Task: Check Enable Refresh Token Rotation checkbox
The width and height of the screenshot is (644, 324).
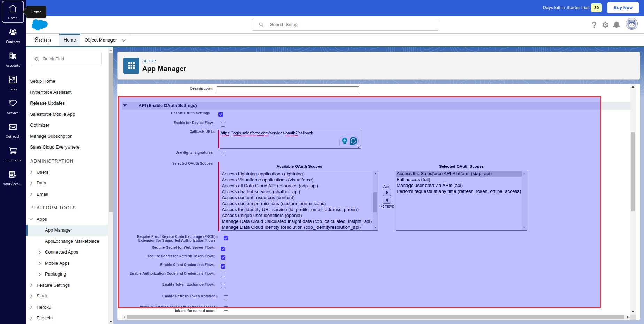Action: pos(226,297)
